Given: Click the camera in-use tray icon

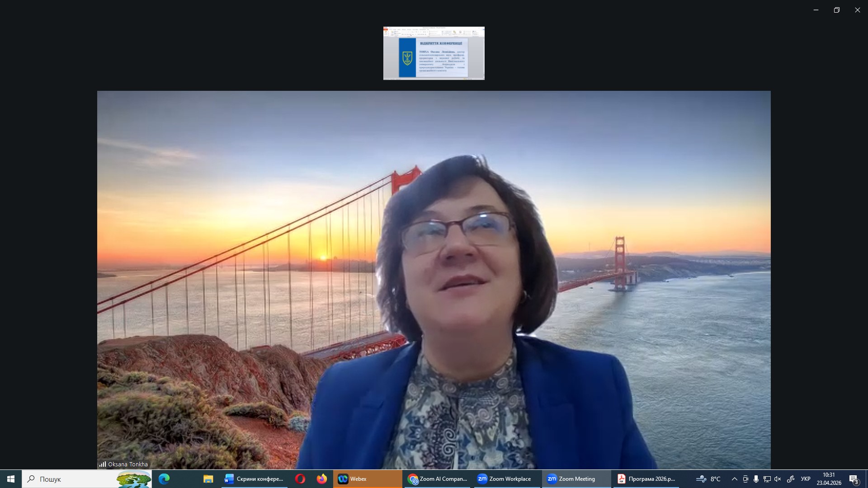Looking at the screenshot, I should (745, 479).
